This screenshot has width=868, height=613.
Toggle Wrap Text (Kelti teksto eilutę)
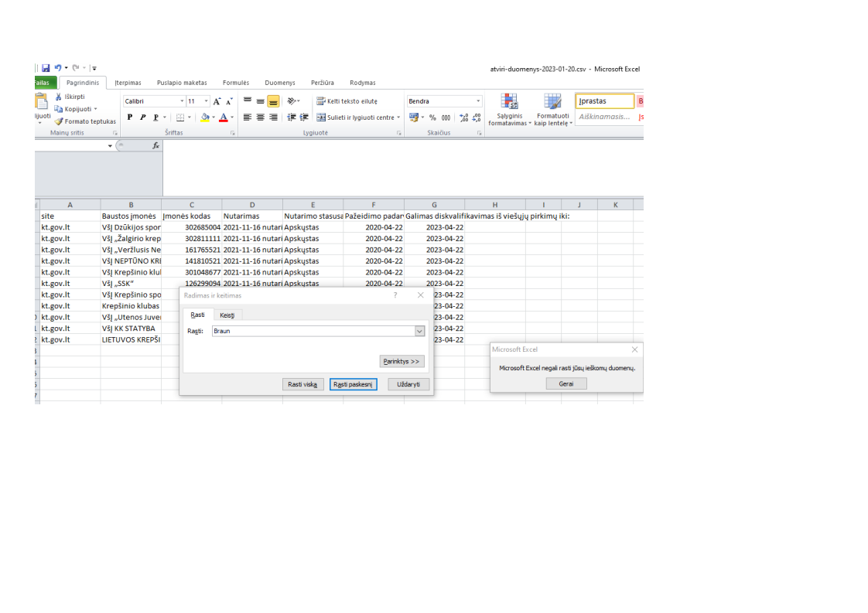[347, 101]
